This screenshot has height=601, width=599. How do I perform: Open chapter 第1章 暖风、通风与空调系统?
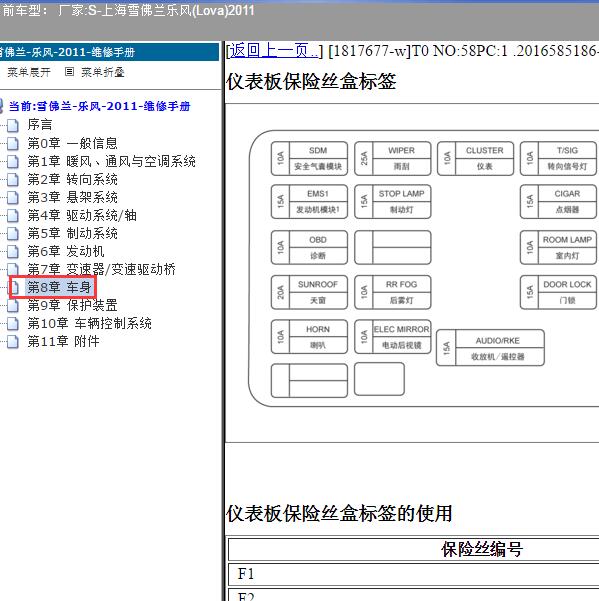112,161
